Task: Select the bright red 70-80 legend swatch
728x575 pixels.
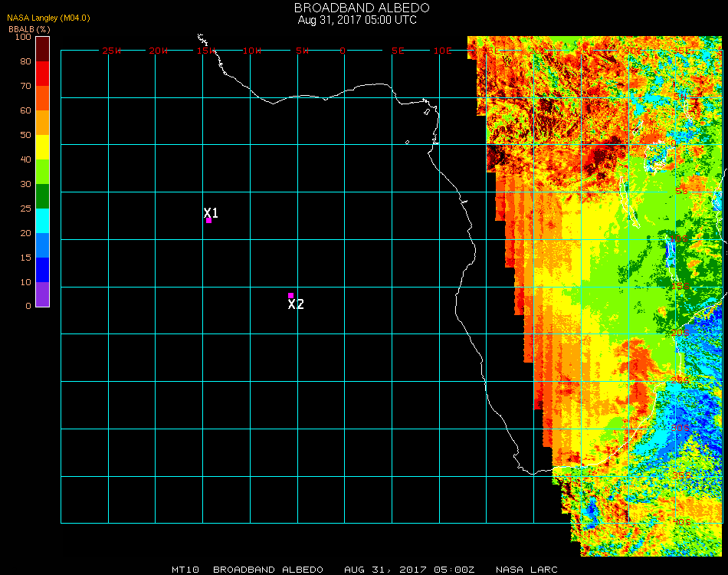Action: tap(43, 74)
